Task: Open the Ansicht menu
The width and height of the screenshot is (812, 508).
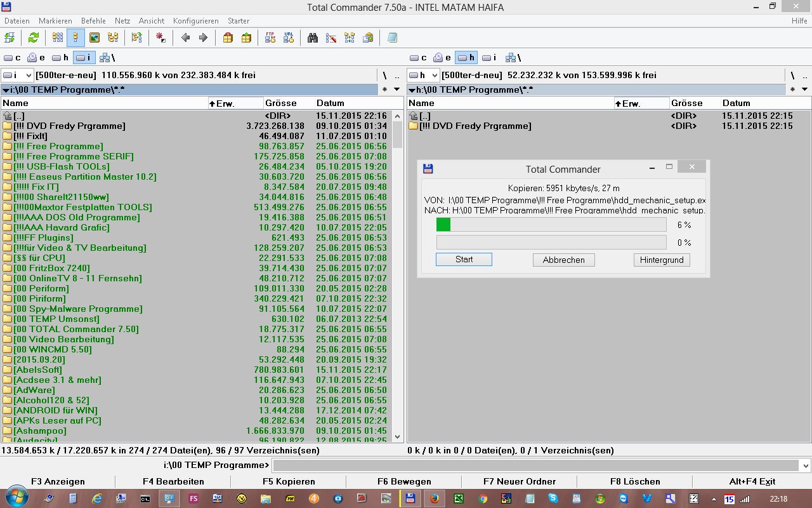Action: (152, 21)
